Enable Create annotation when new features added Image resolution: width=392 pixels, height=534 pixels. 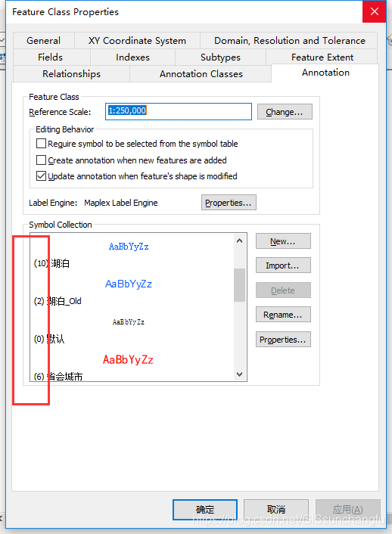[x=42, y=160]
